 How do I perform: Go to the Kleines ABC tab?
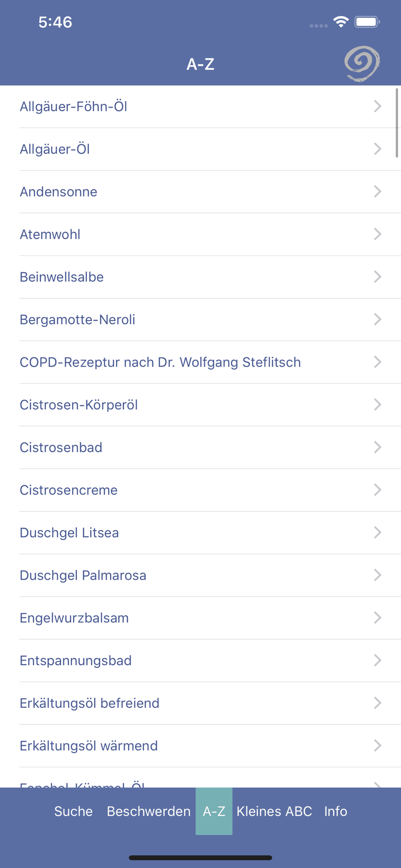pyautogui.click(x=274, y=811)
